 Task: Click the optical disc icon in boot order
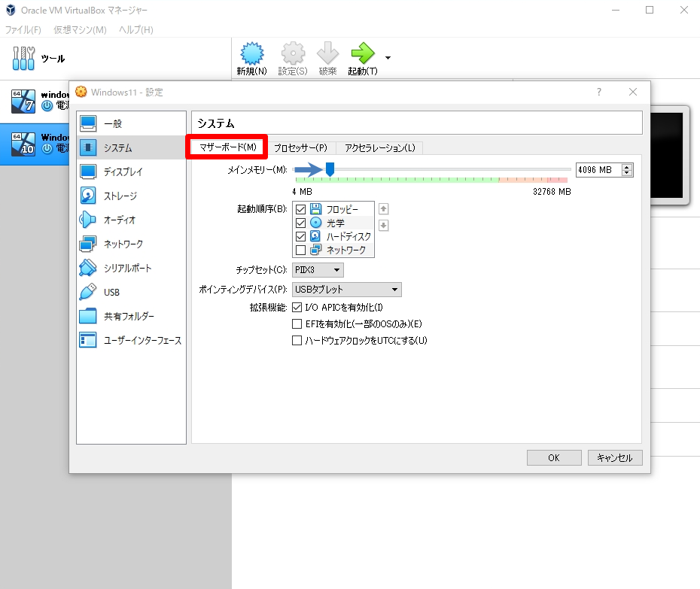(x=315, y=223)
